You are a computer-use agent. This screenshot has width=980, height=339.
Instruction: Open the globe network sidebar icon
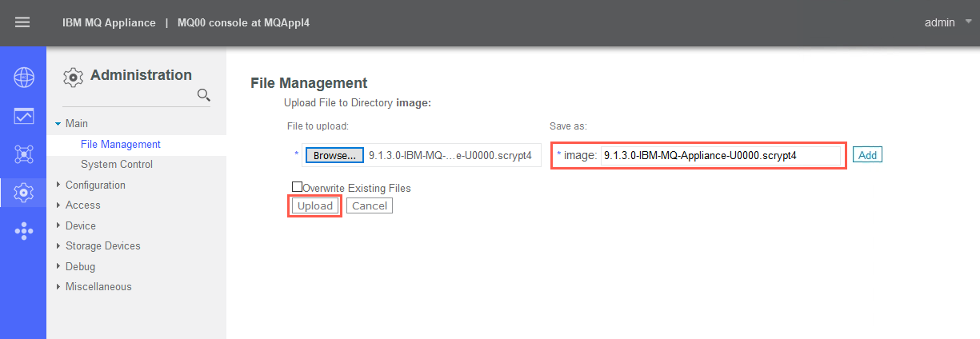23,78
